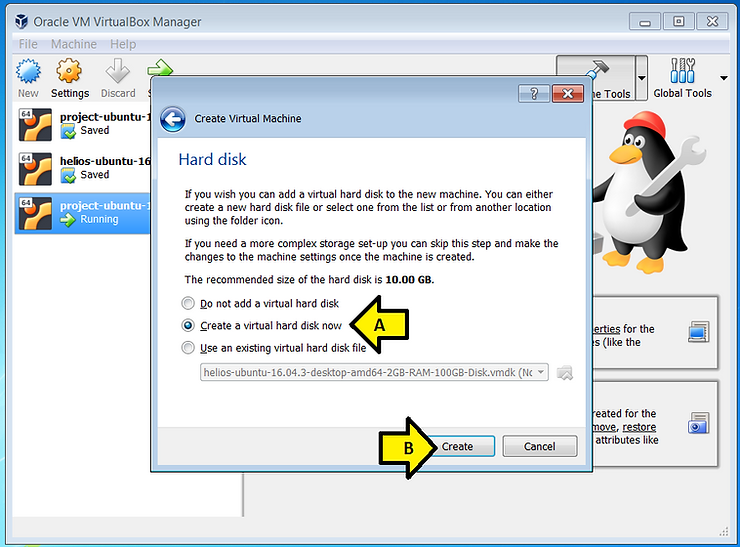
Task: Click the 'erties' link in welcome pane
Action: point(606,329)
